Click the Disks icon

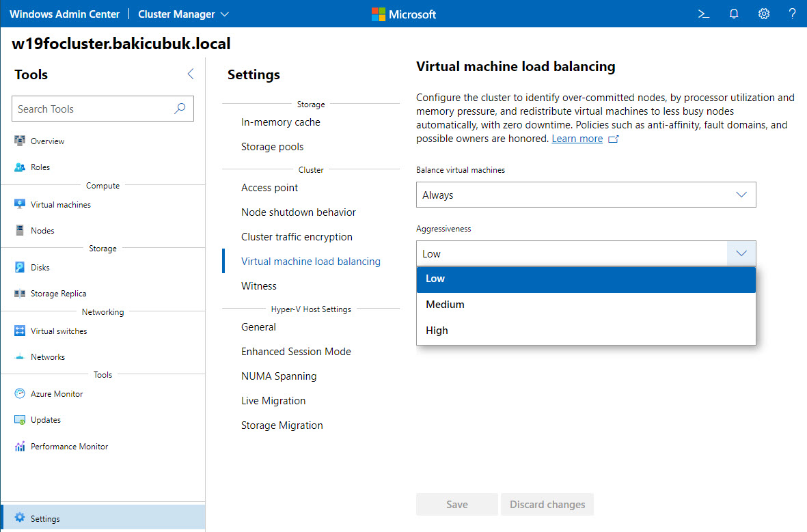point(20,268)
